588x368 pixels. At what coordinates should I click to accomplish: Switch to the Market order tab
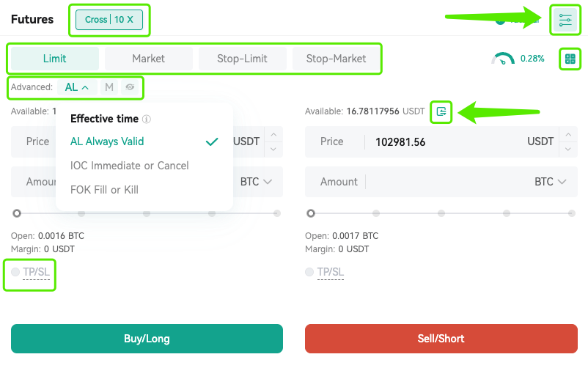[149, 59]
